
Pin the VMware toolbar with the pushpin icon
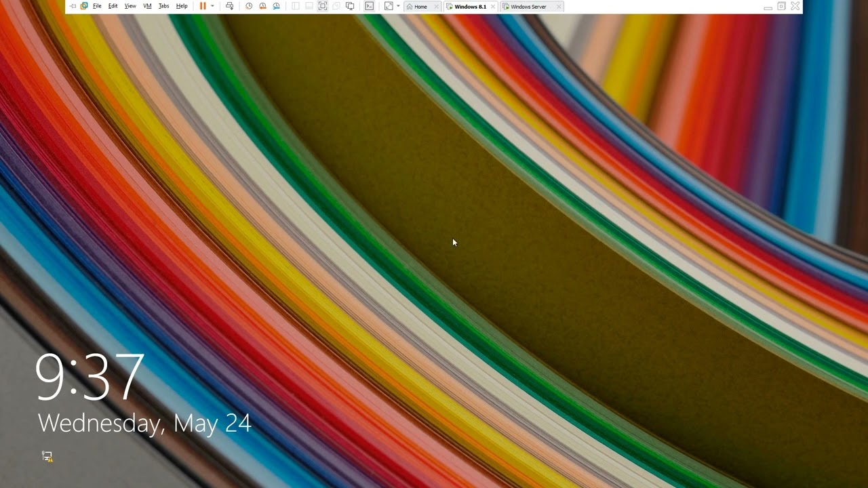pos(73,6)
